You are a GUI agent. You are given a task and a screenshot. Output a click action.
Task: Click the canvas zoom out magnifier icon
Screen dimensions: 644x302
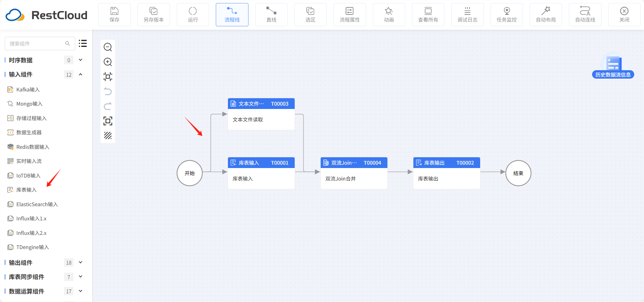[x=108, y=47]
